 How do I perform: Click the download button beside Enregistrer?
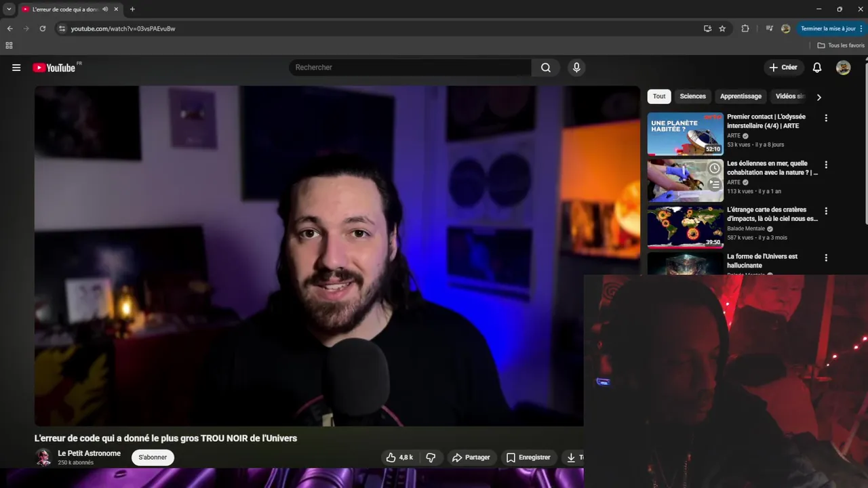tap(574, 457)
